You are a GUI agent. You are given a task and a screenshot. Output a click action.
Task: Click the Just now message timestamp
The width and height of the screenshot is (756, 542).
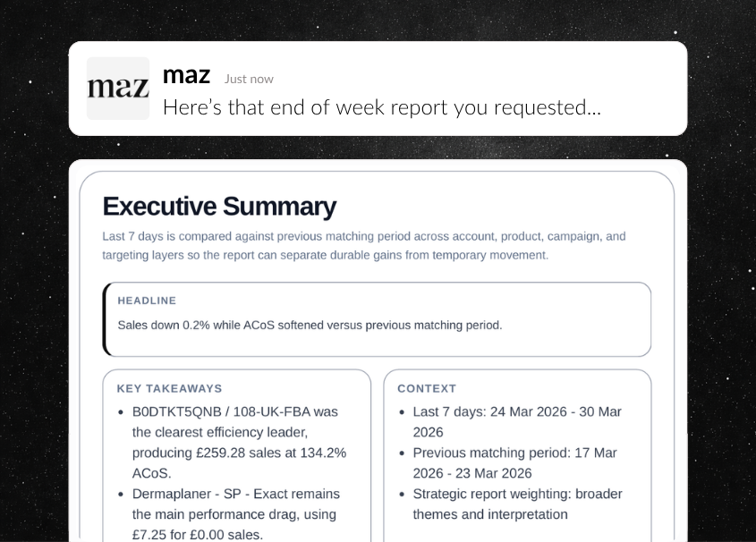[x=249, y=79]
